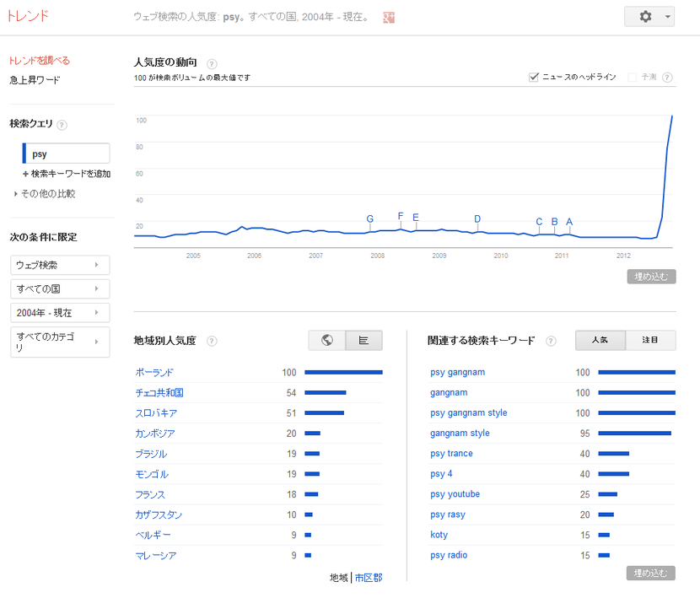Click psy gangnam style keyword
This screenshot has width=700, height=598.
(469, 413)
